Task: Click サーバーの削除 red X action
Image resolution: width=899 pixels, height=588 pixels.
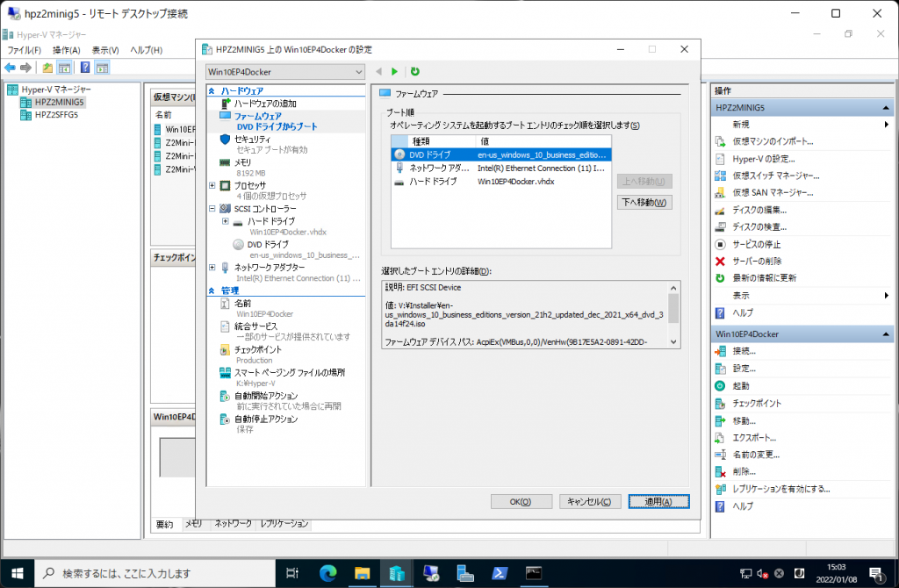Action: (x=720, y=262)
